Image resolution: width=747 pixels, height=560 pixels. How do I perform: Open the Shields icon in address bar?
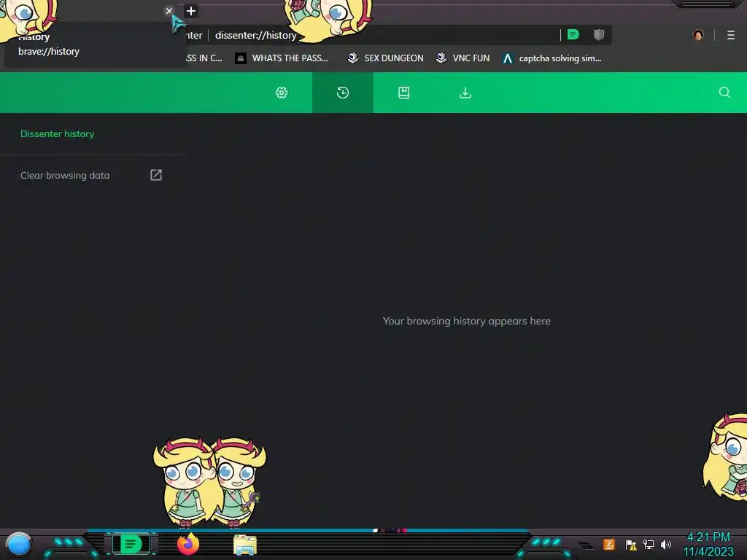pyautogui.click(x=599, y=34)
